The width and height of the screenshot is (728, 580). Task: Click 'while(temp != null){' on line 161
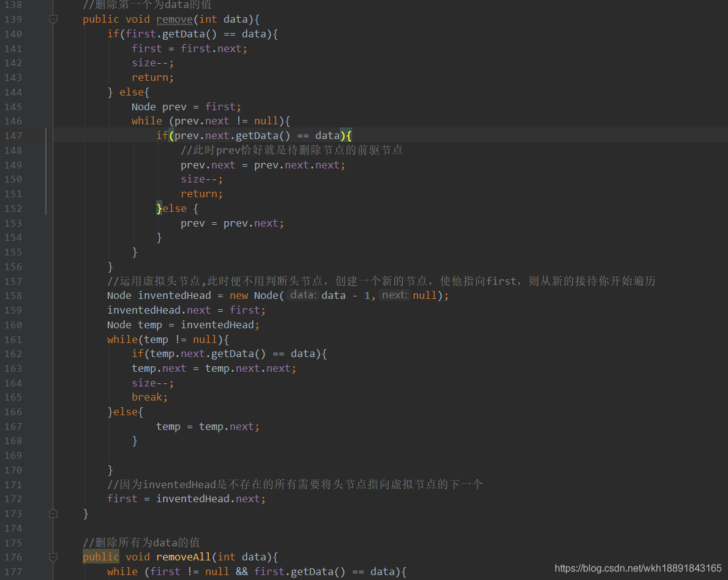click(x=168, y=340)
